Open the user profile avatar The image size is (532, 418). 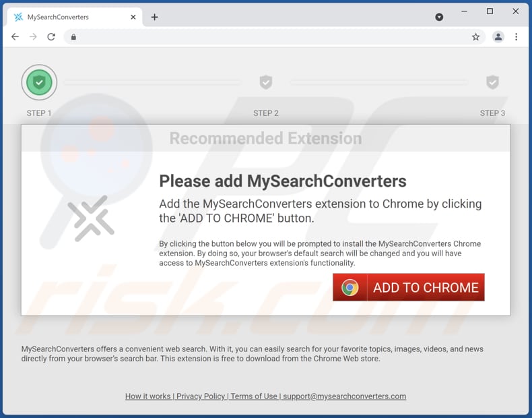[x=498, y=36]
